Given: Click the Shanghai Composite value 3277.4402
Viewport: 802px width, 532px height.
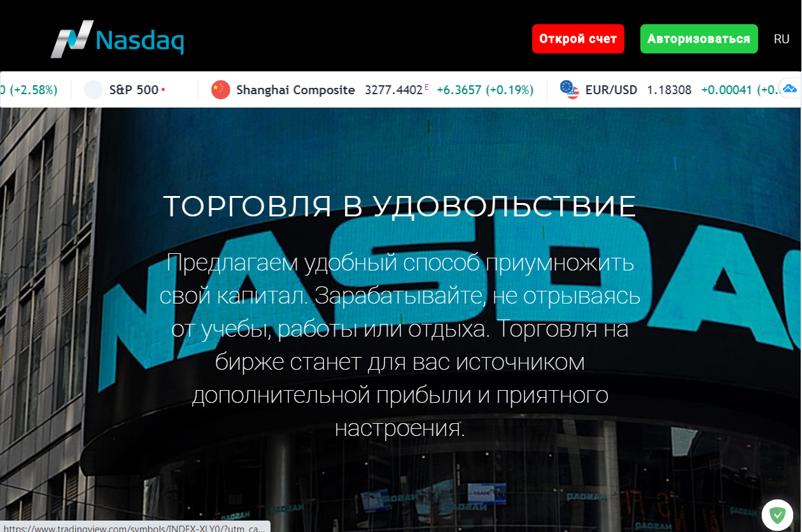Looking at the screenshot, I should 394,90.
